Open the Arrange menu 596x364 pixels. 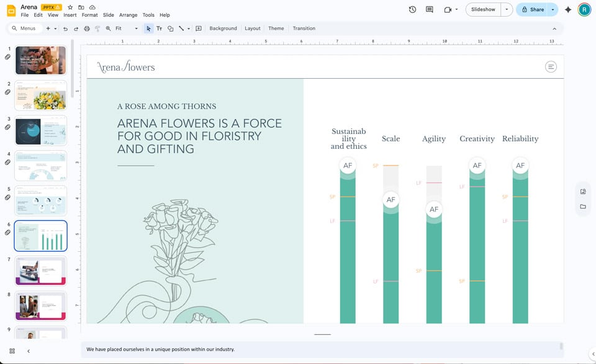pyautogui.click(x=128, y=15)
